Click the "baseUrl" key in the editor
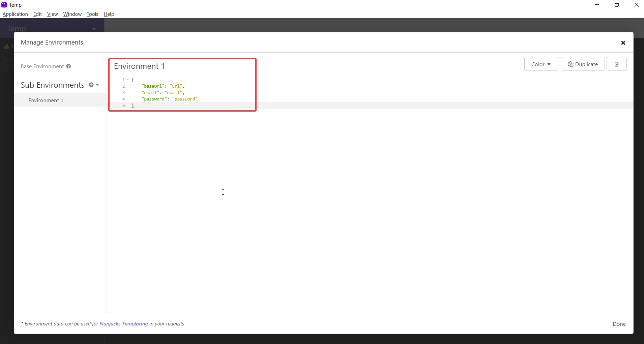644x344 pixels. click(153, 86)
